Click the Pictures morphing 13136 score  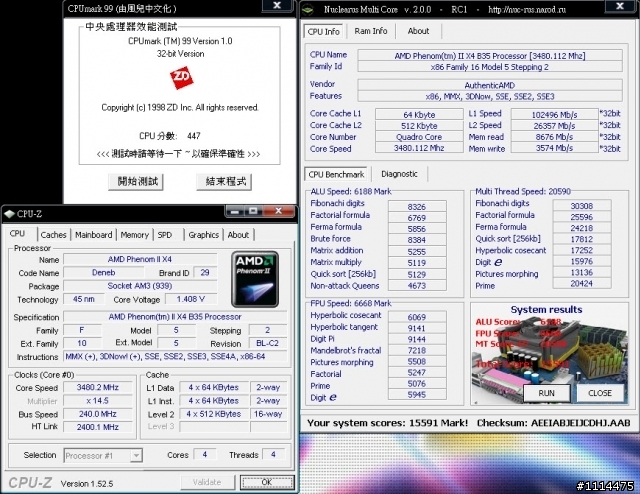582,272
